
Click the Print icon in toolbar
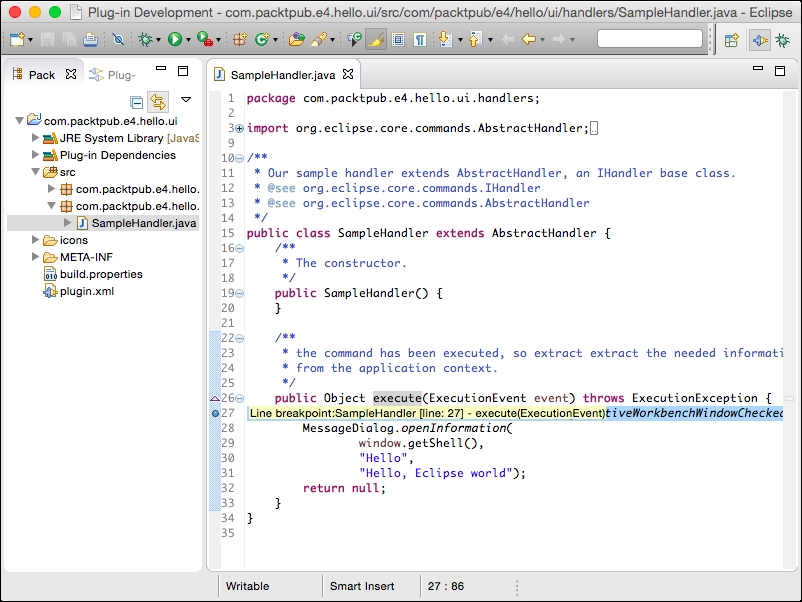point(90,40)
